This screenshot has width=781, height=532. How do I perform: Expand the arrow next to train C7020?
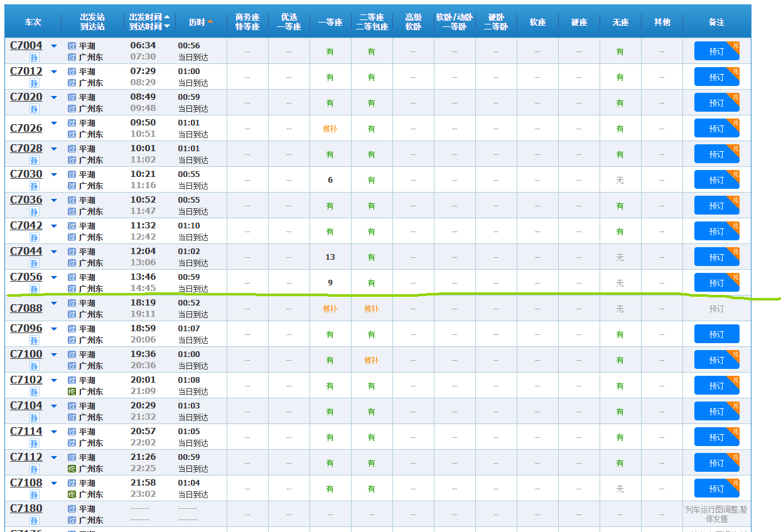(x=54, y=97)
